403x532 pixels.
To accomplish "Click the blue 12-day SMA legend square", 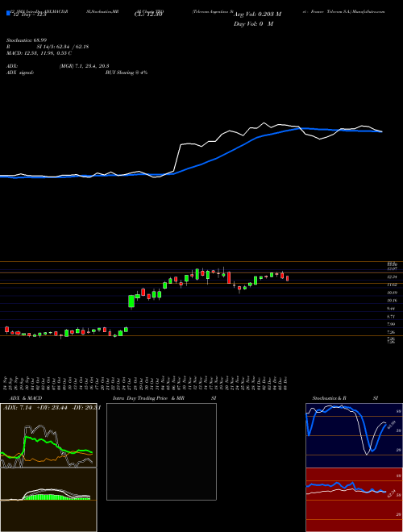I will coord(9,13).
